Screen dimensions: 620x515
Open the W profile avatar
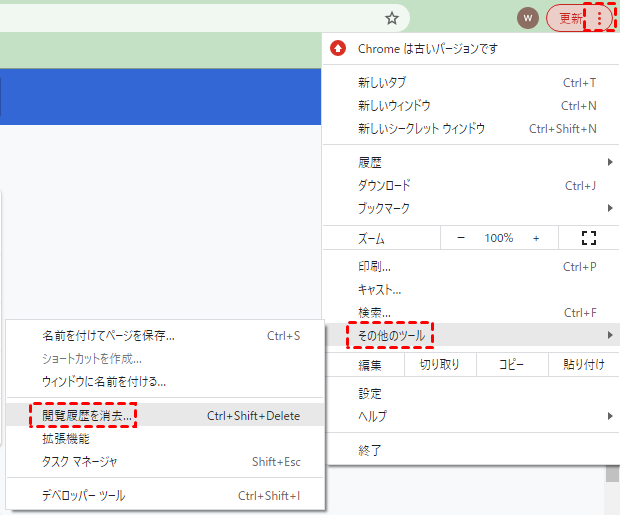click(527, 18)
